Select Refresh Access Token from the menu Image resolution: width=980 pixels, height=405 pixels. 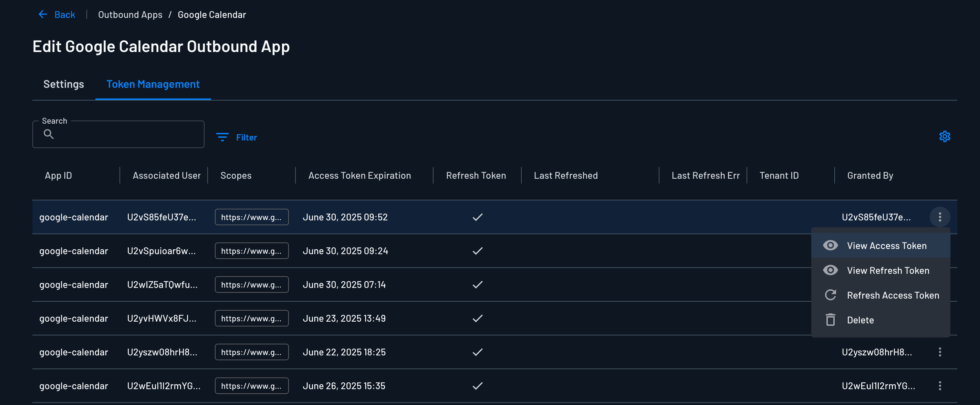(x=893, y=295)
